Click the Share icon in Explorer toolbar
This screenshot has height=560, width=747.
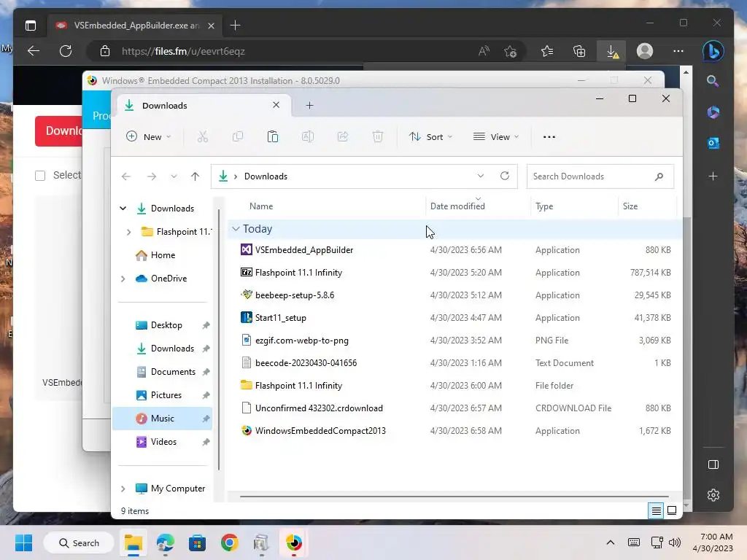point(343,137)
